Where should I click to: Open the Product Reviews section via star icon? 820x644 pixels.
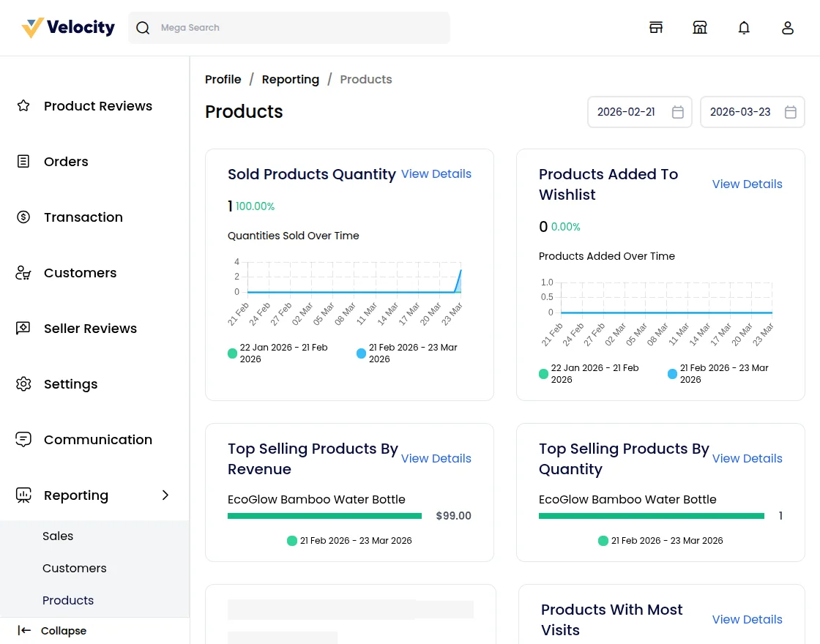coord(23,105)
